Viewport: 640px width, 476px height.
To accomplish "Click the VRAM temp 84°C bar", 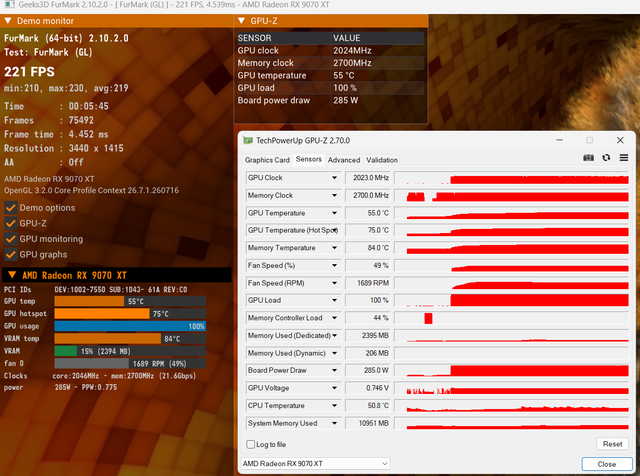I will pos(130,338).
